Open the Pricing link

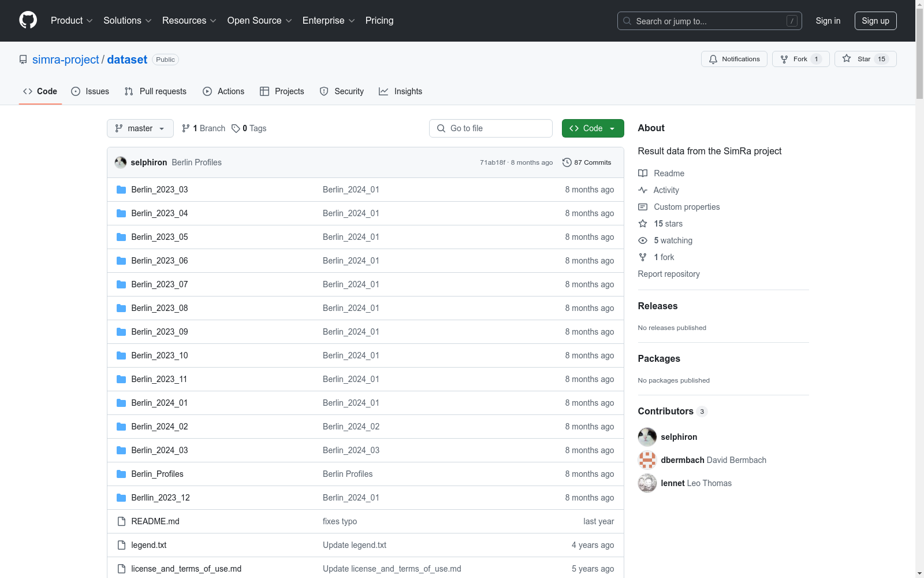[x=379, y=20]
